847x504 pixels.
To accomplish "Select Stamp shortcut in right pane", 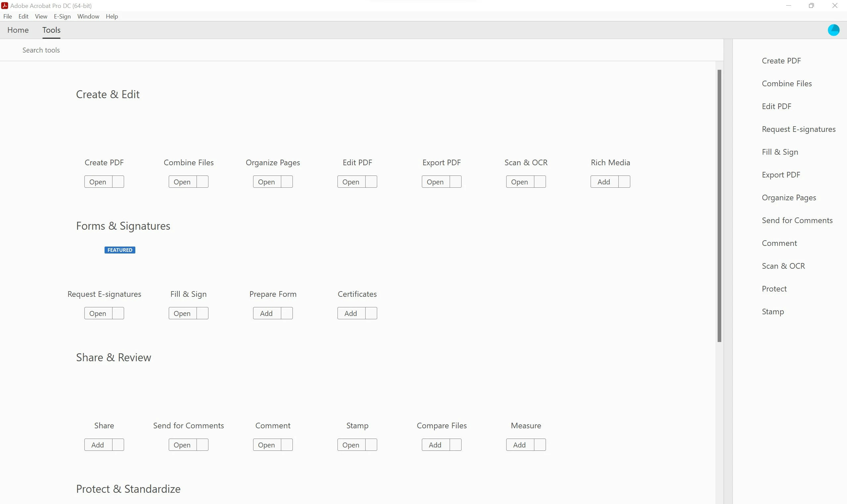I will 773,311.
